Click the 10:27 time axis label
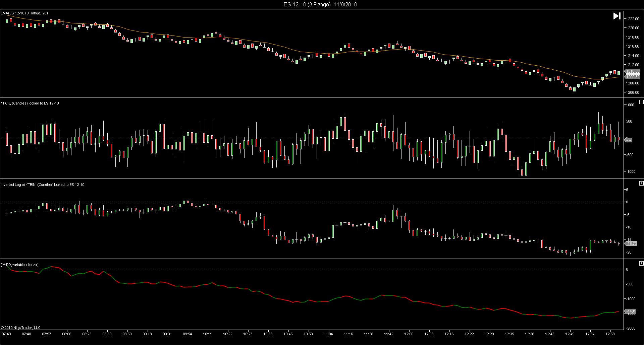644x345 pixels. [248, 334]
